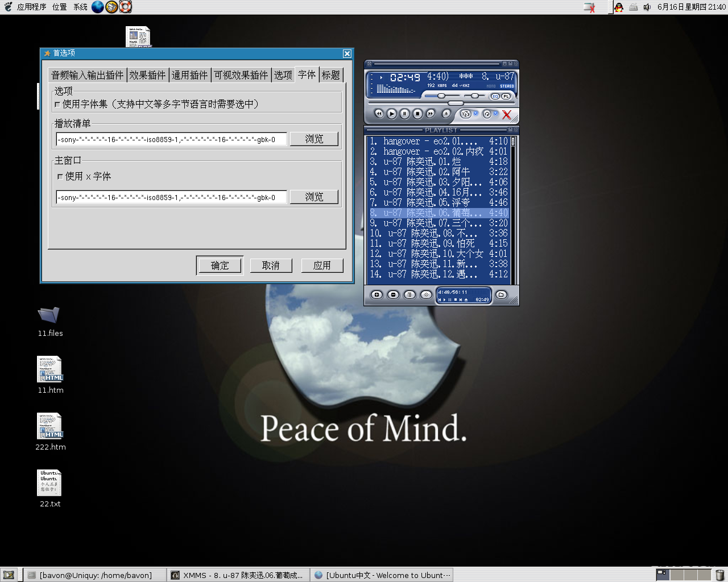Select playlist item 7 陈奕迅.05.浮夸

click(x=439, y=202)
